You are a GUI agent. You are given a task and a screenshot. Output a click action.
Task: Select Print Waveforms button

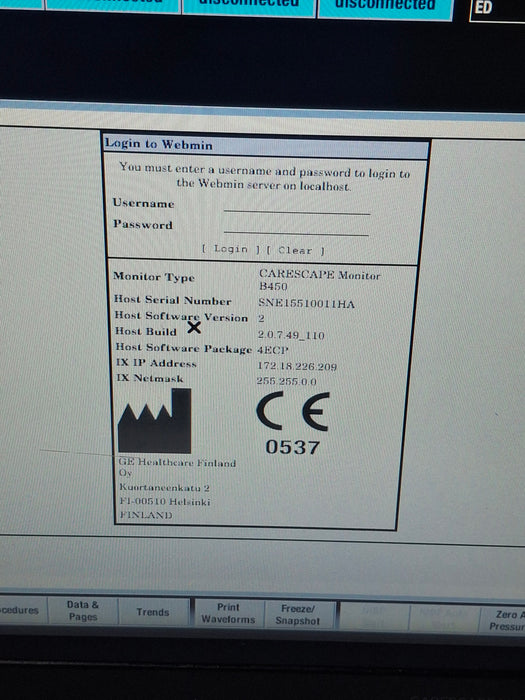pos(228,613)
